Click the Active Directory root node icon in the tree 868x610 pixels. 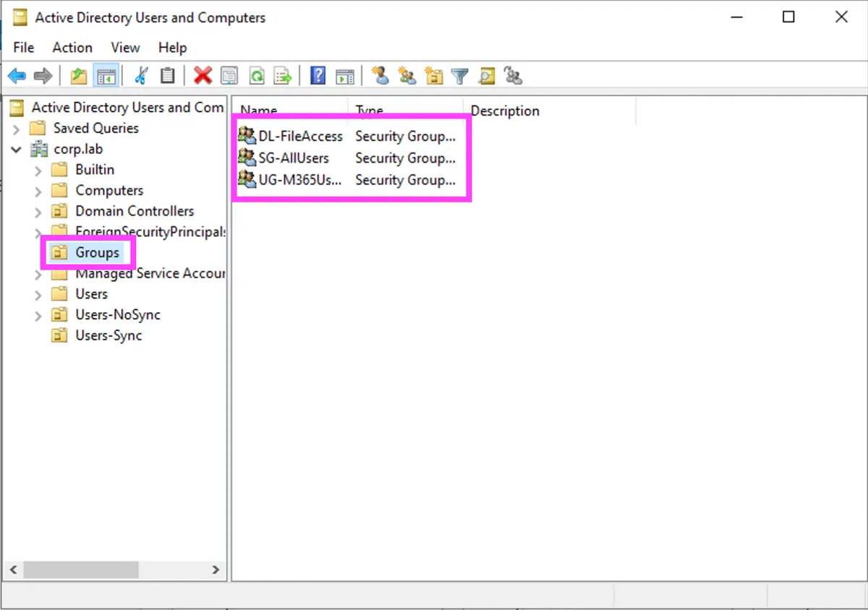tap(17, 108)
